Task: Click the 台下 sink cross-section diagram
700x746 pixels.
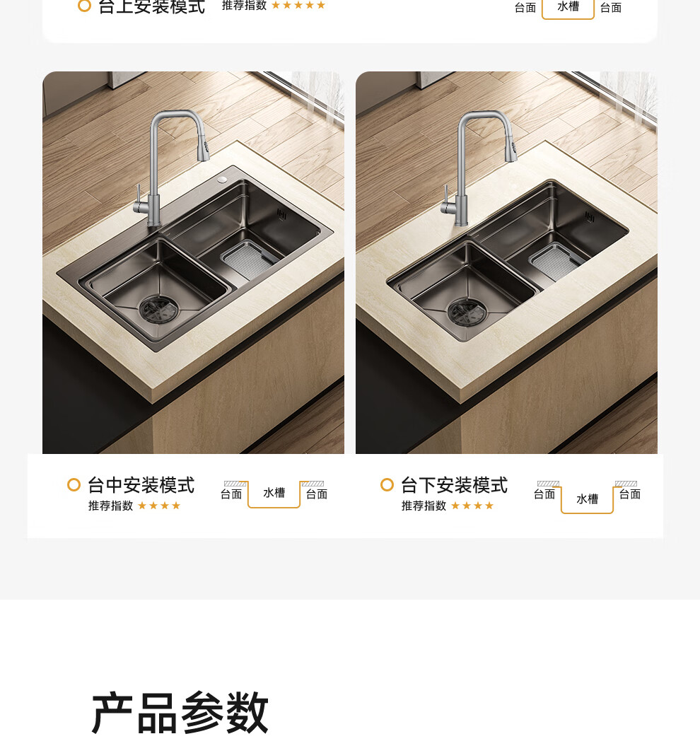Action: pos(587,496)
